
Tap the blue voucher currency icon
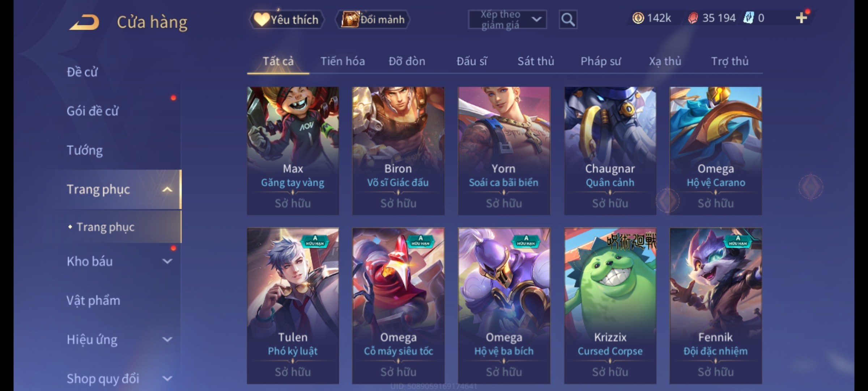click(x=748, y=18)
